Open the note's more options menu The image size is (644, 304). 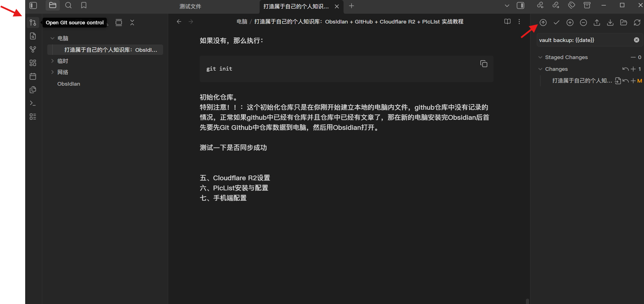519,22
